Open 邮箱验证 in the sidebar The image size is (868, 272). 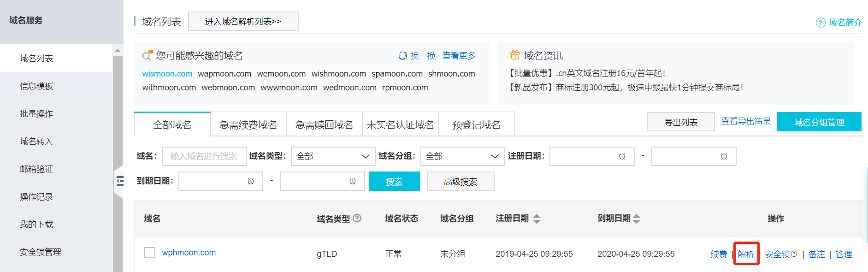click(56, 169)
